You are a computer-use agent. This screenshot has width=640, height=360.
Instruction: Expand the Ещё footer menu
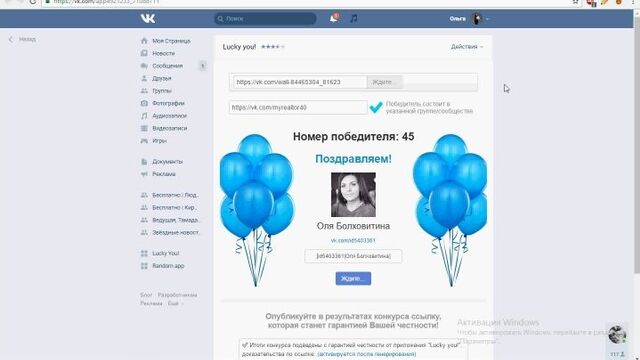click(x=176, y=304)
